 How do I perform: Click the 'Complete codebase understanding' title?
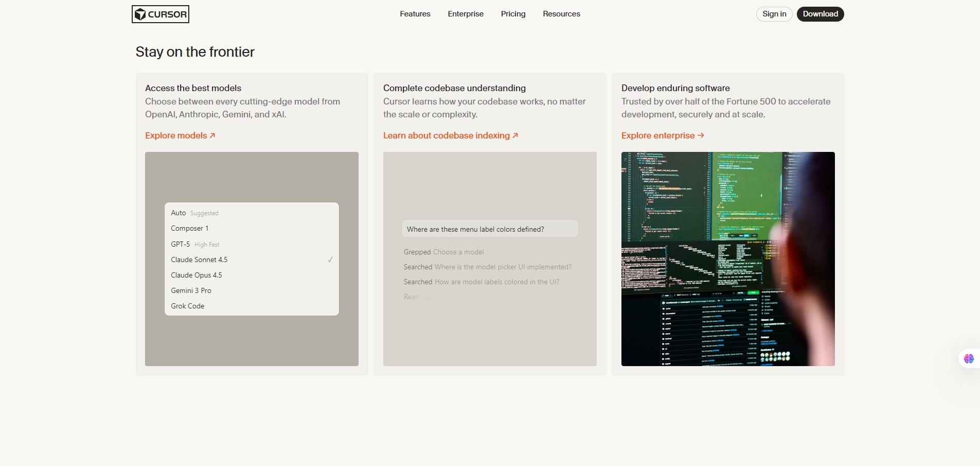click(x=454, y=88)
